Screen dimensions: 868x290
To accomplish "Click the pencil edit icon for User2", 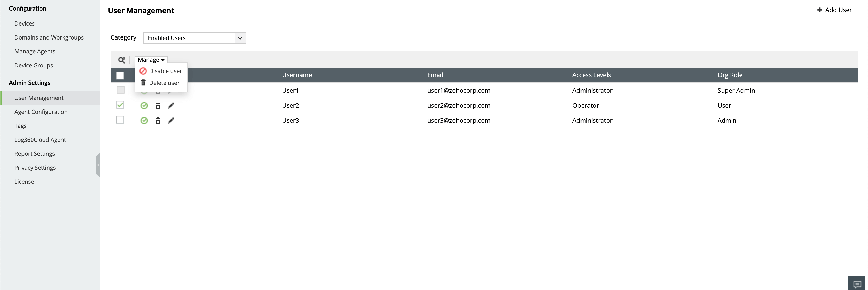I will click(171, 106).
